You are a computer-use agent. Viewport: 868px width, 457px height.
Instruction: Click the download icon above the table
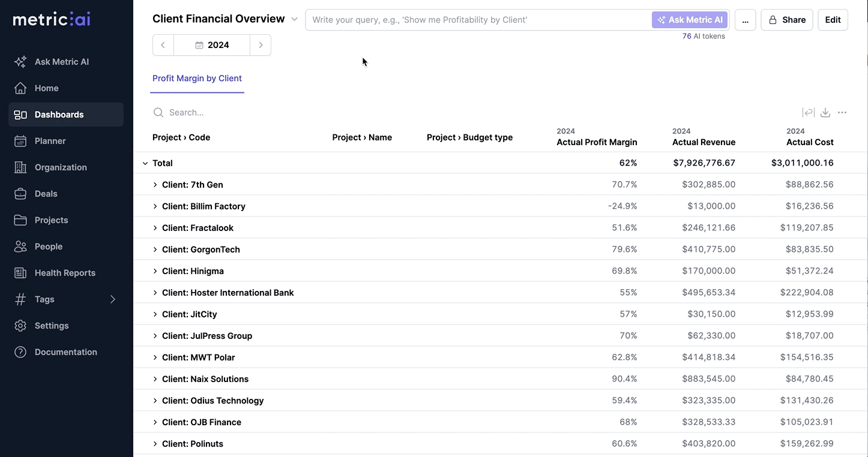(825, 113)
